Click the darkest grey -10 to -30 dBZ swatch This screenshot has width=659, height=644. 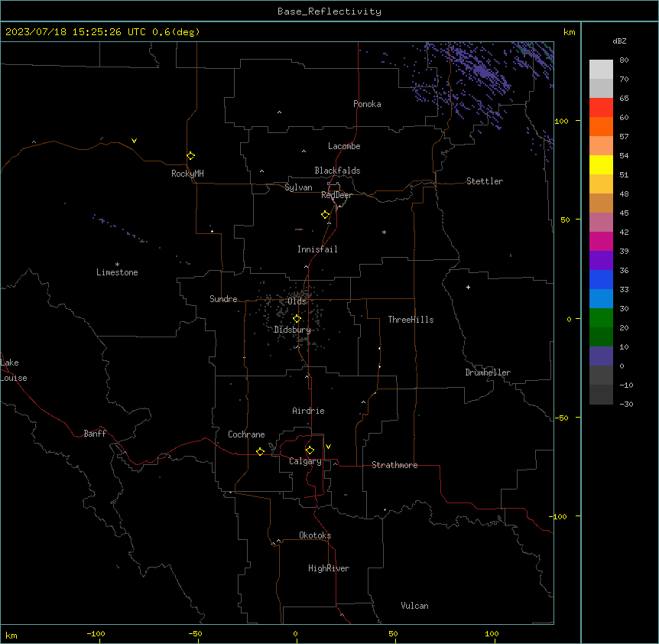[601, 395]
